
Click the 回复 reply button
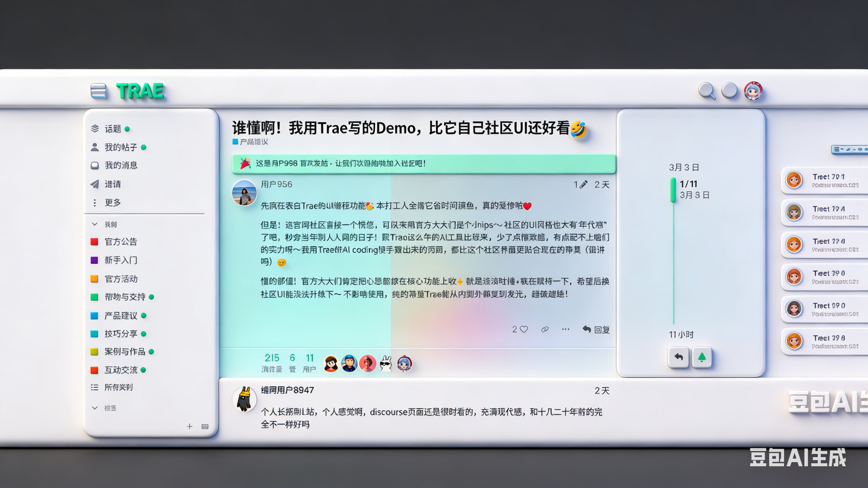[596, 329]
